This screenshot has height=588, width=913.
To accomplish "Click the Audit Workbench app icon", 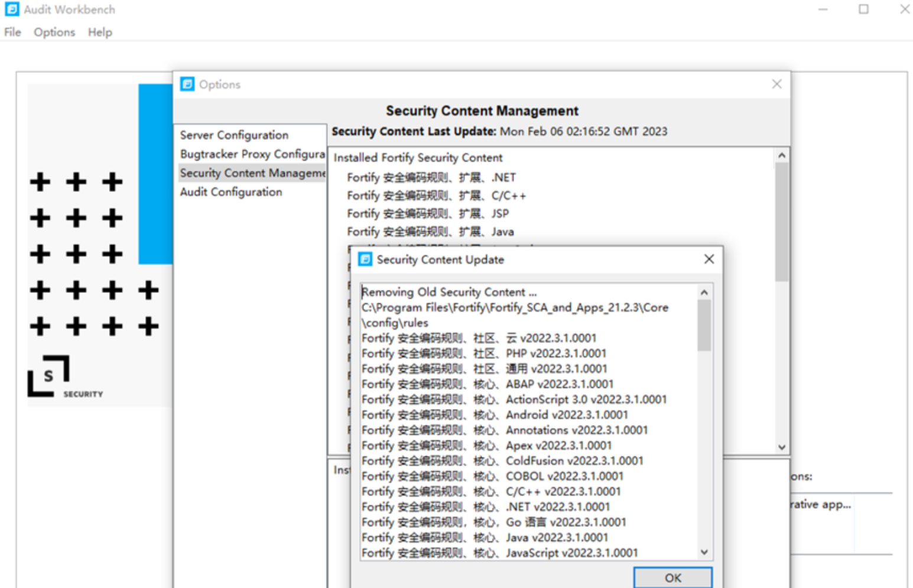I will [12, 9].
